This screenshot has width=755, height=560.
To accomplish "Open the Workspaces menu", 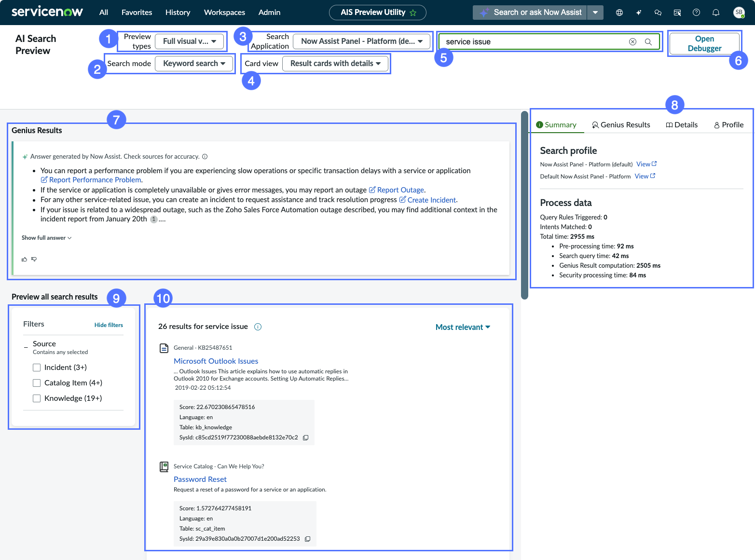I will click(x=224, y=13).
